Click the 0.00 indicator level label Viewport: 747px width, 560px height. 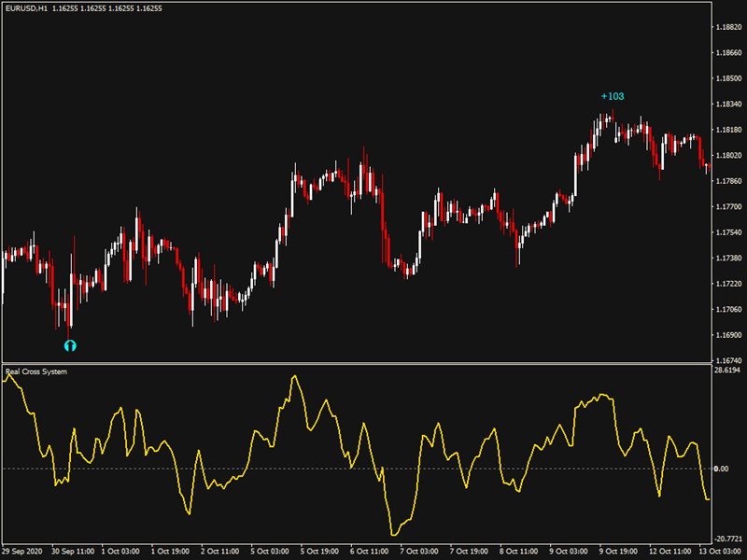[721, 469]
